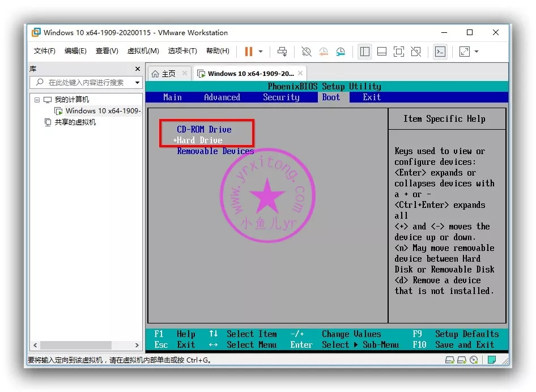Image resolution: width=536 pixels, height=392 pixels.
Task: Open the 虚拟机(M) menu
Action: tap(143, 51)
